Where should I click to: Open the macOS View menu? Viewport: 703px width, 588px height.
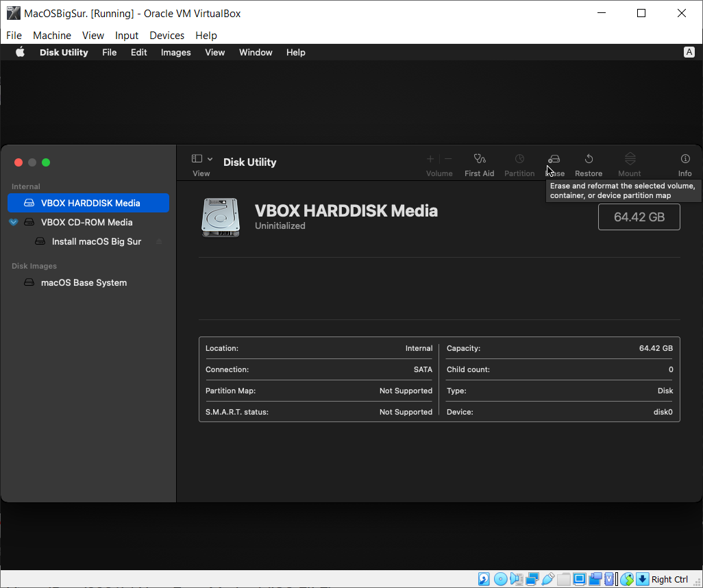pos(214,52)
